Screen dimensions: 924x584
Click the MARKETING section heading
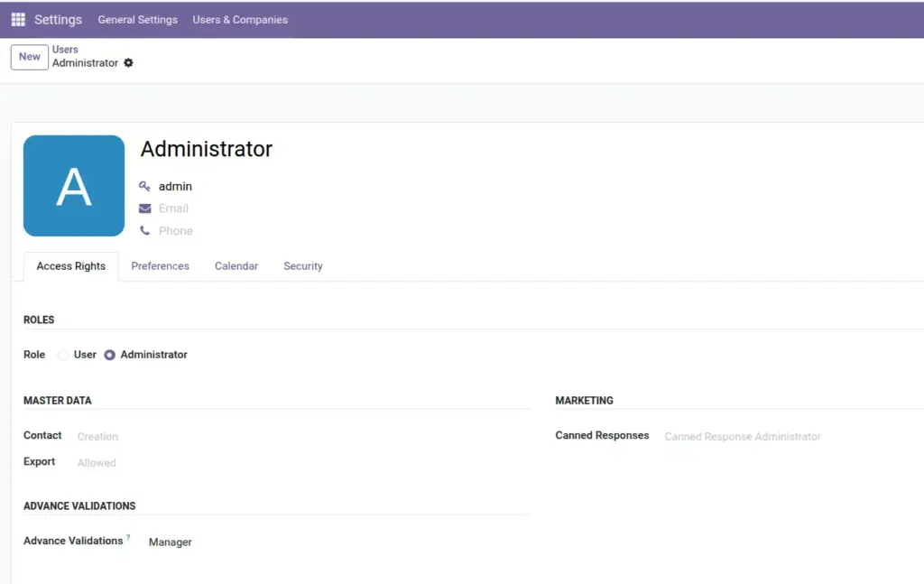584,401
